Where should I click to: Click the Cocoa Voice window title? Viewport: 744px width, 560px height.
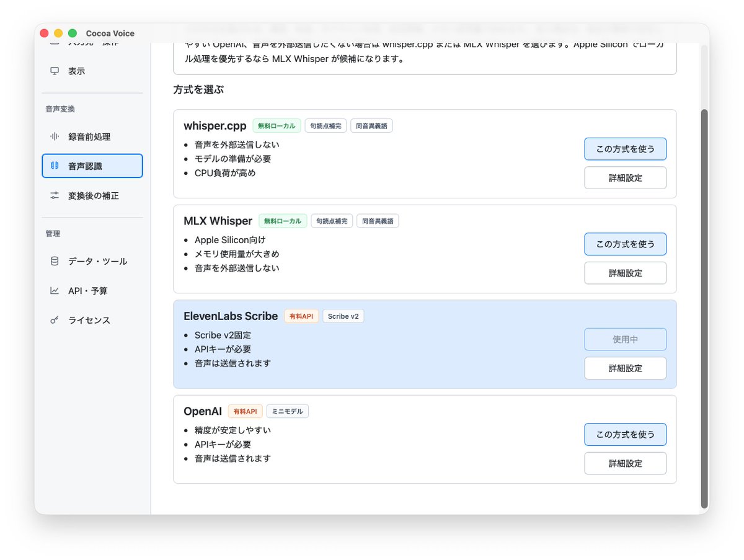pyautogui.click(x=110, y=33)
